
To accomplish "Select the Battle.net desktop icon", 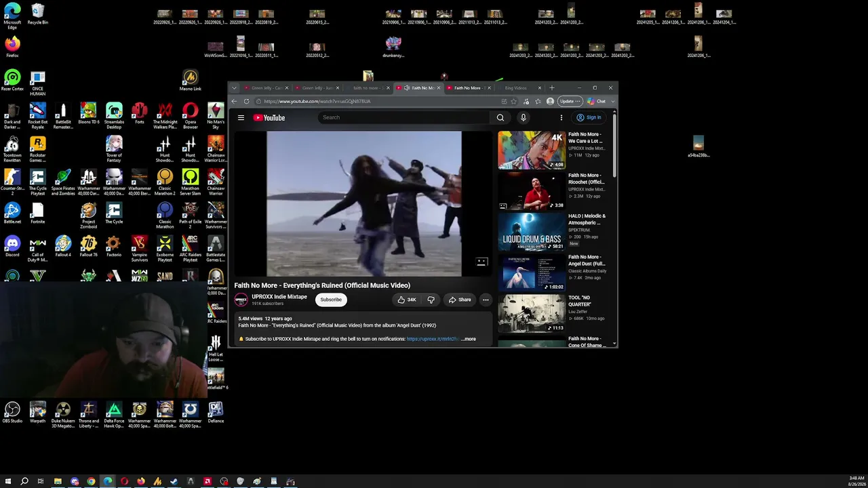I will click(12, 213).
